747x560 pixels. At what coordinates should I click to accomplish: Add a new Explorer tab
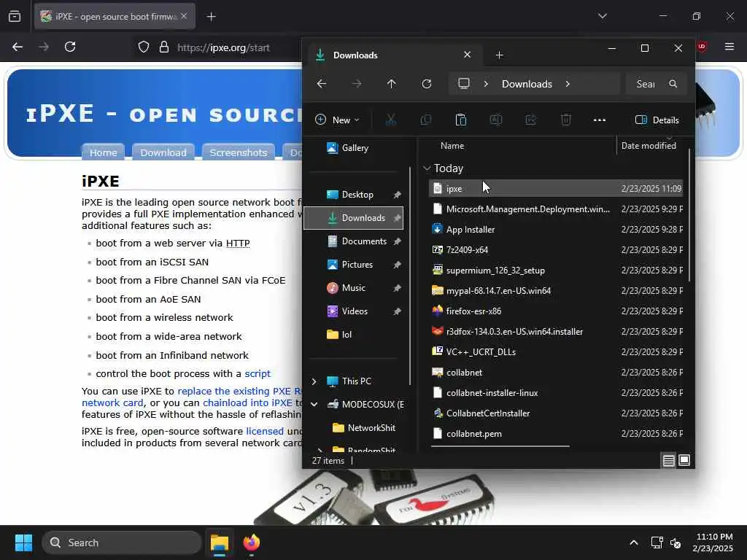click(499, 55)
